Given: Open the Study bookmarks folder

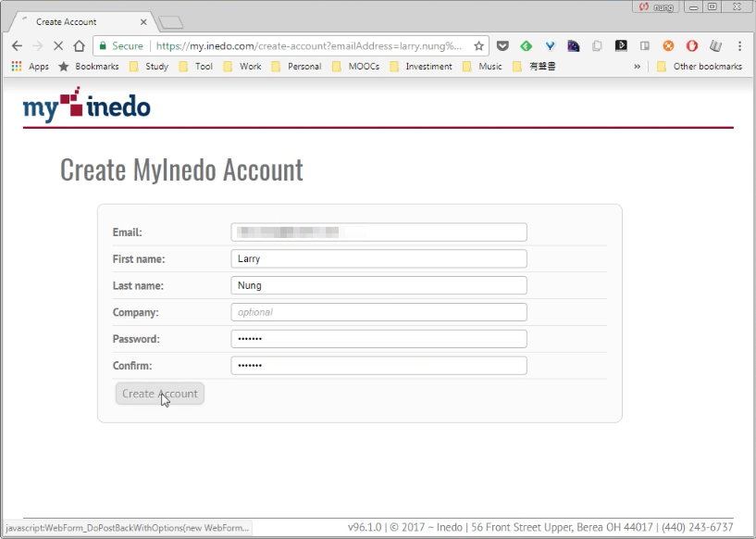Looking at the screenshot, I should pos(149,66).
